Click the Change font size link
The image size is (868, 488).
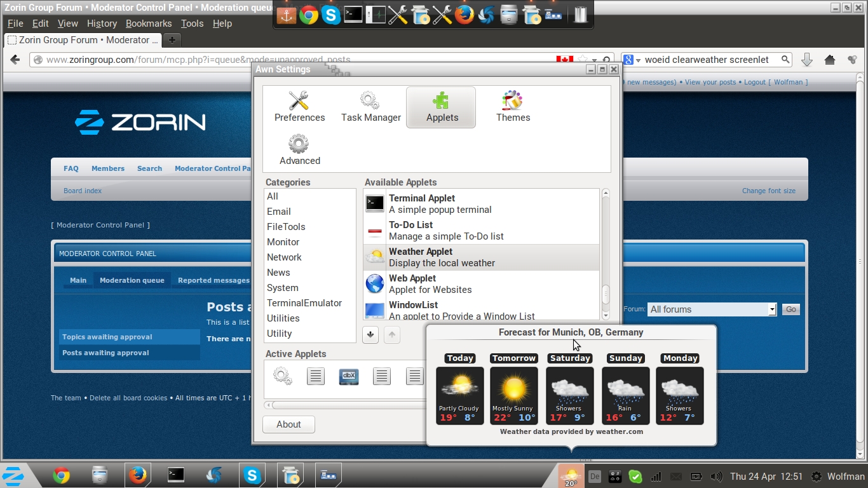[x=769, y=191]
